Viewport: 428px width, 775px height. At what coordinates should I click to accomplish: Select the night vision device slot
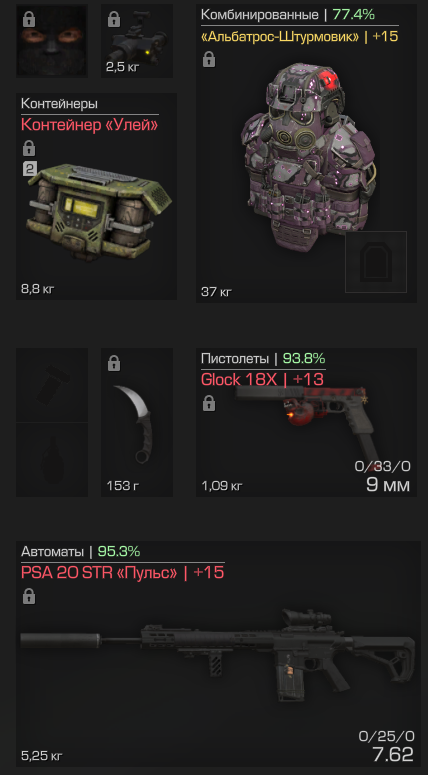pos(137,41)
